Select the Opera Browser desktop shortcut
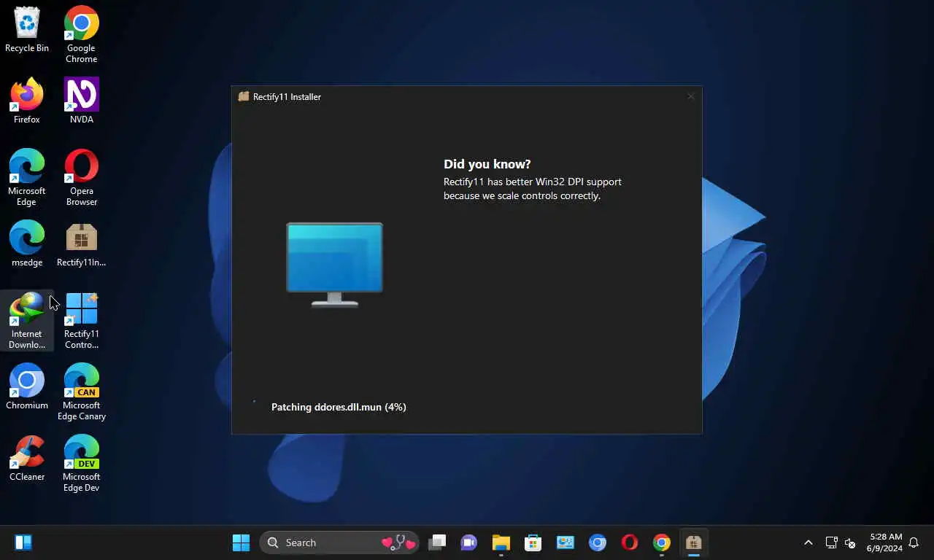 [82, 177]
